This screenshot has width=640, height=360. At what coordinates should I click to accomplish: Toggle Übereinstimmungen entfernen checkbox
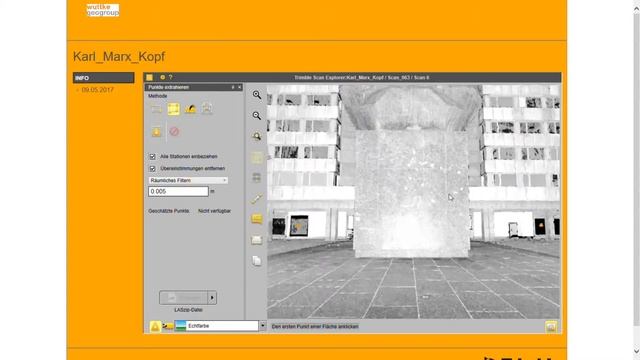click(x=153, y=169)
